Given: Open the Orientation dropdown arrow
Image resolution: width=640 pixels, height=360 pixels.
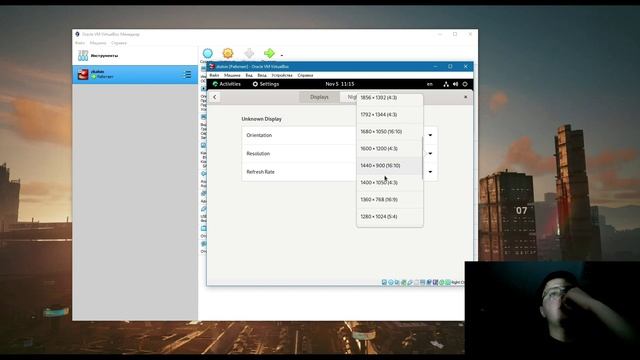Looking at the screenshot, I should [x=430, y=135].
